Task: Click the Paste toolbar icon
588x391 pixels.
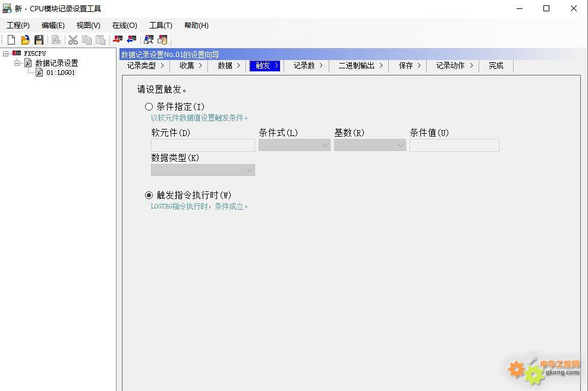Action: 100,40
